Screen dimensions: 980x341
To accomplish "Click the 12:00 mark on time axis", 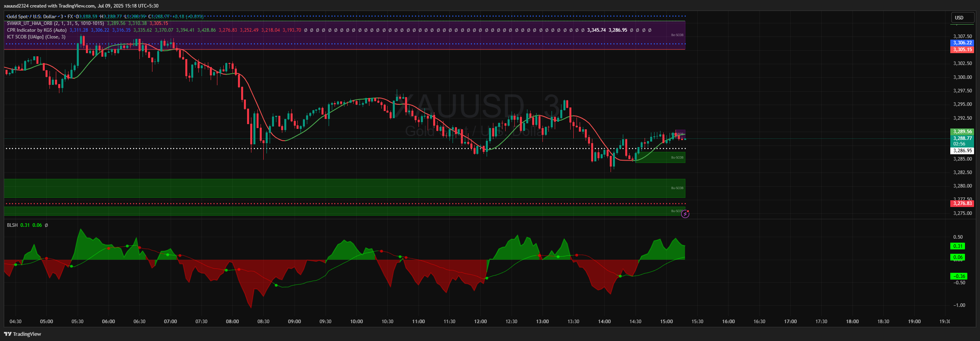I will pos(480,322).
